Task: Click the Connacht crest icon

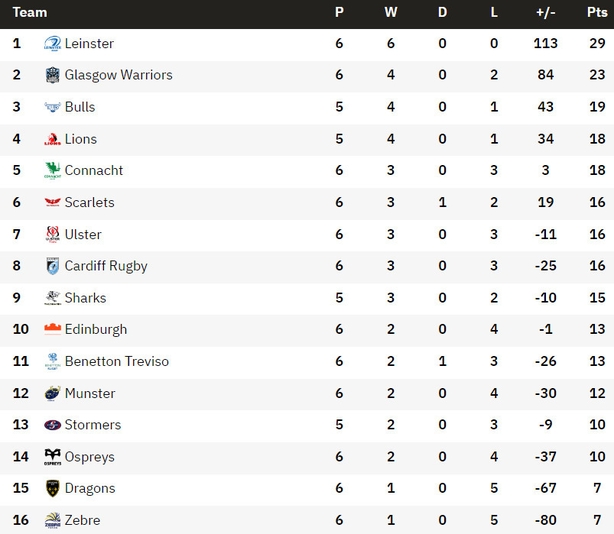Action: pyautogui.click(x=52, y=170)
